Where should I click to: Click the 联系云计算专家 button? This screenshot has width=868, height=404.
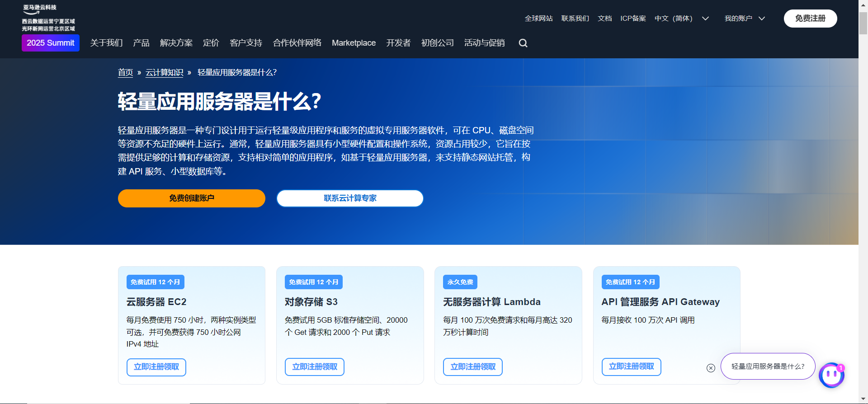click(350, 198)
